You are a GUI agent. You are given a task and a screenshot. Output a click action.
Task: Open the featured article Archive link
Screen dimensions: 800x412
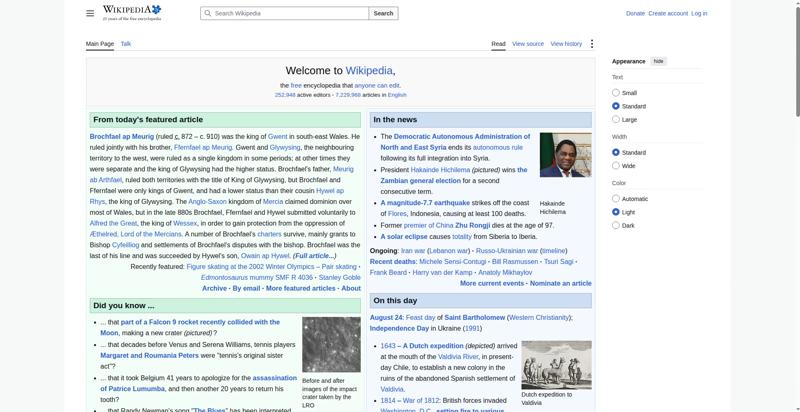(x=214, y=289)
